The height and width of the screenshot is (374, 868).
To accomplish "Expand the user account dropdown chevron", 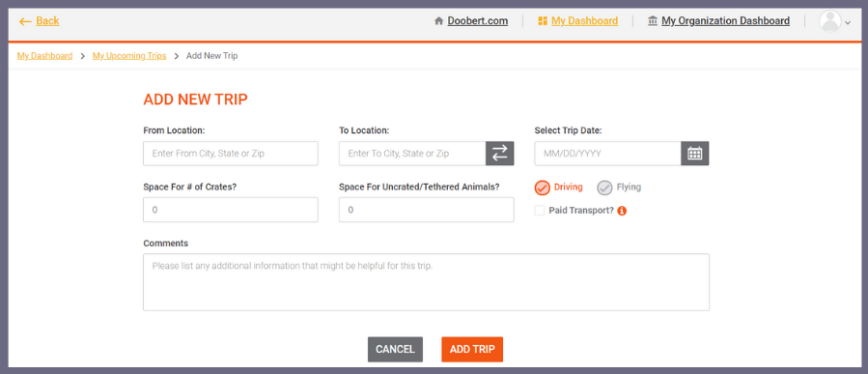I will [x=848, y=23].
